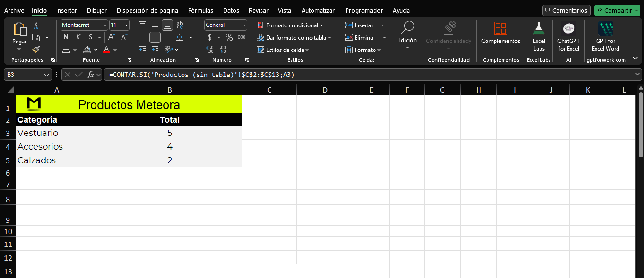This screenshot has height=278, width=644.
Task: Switch to the Disposición de página tab
Action: 148,10
